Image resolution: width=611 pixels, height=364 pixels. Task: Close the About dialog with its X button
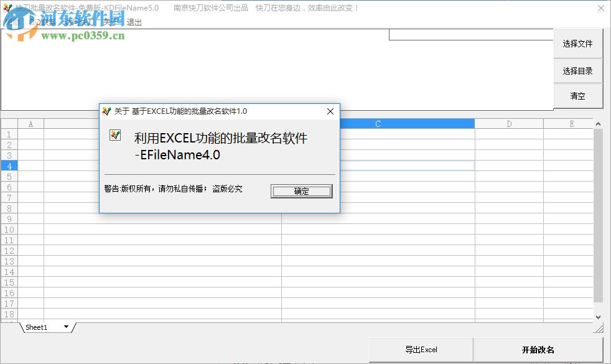(x=330, y=111)
